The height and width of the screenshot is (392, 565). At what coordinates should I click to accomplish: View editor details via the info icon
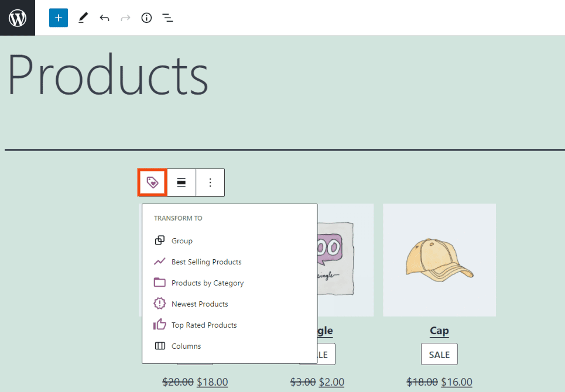pos(146,18)
